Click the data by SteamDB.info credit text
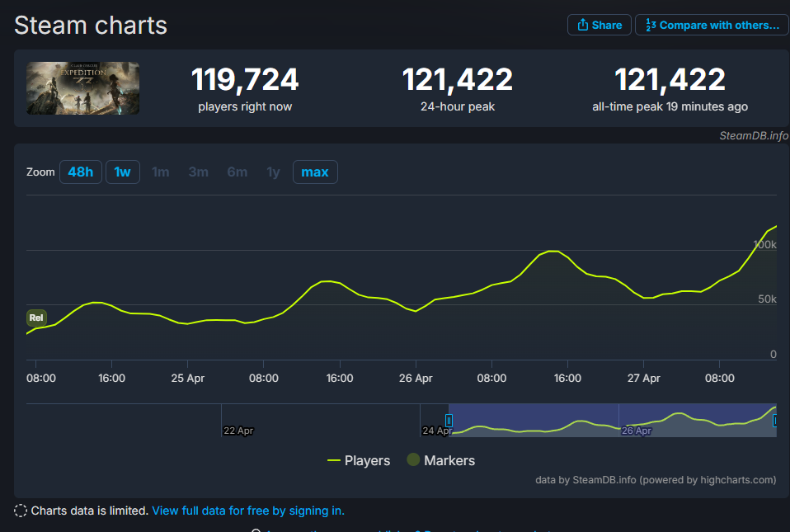This screenshot has width=790, height=532. [656, 479]
